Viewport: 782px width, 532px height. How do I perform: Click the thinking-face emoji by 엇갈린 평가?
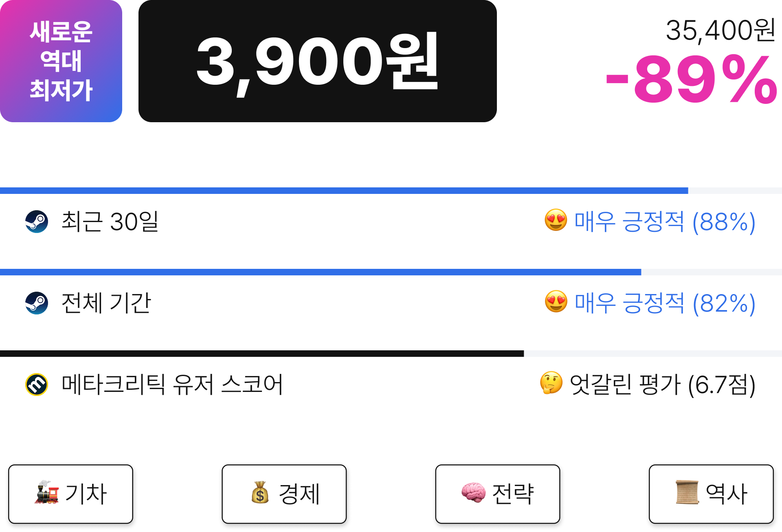pos(551,383)
